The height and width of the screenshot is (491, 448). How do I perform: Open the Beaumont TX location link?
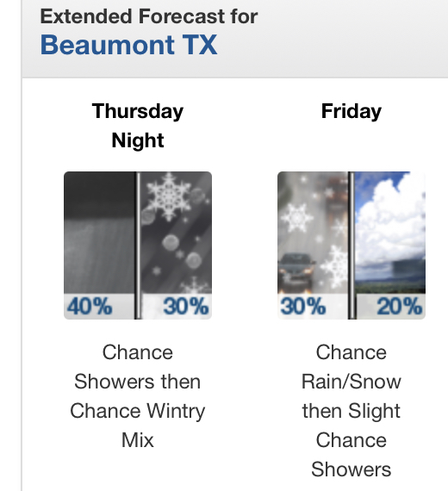tap(128, 45)
